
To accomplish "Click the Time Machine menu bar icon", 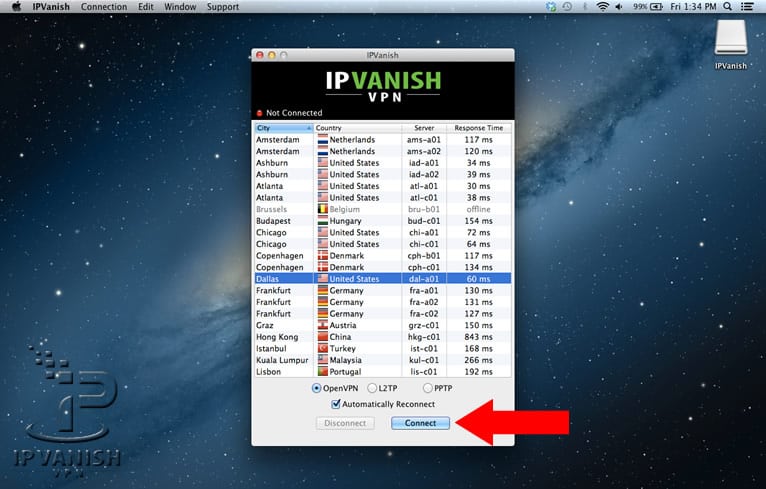I will pyautogui.click(x=567, y=6).
